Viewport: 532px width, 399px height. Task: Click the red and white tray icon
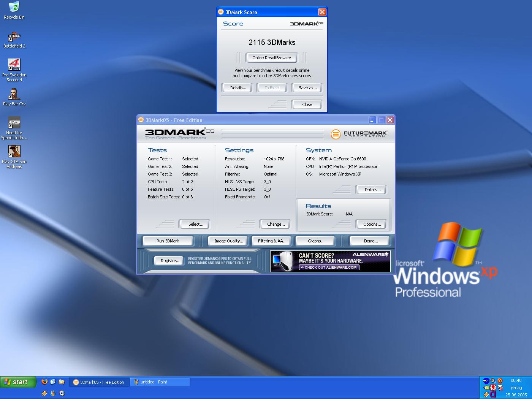[x=493, y=388]
